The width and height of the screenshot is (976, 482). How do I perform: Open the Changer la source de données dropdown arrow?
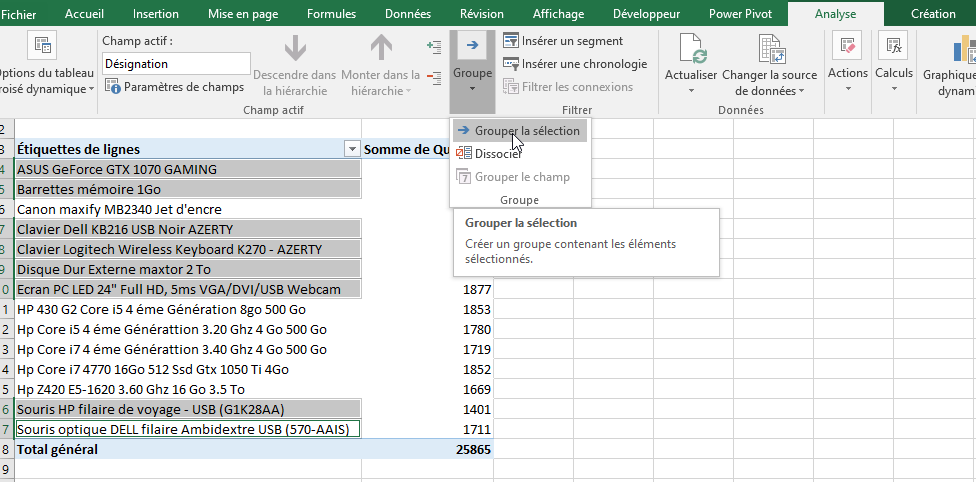coord(801,92)
